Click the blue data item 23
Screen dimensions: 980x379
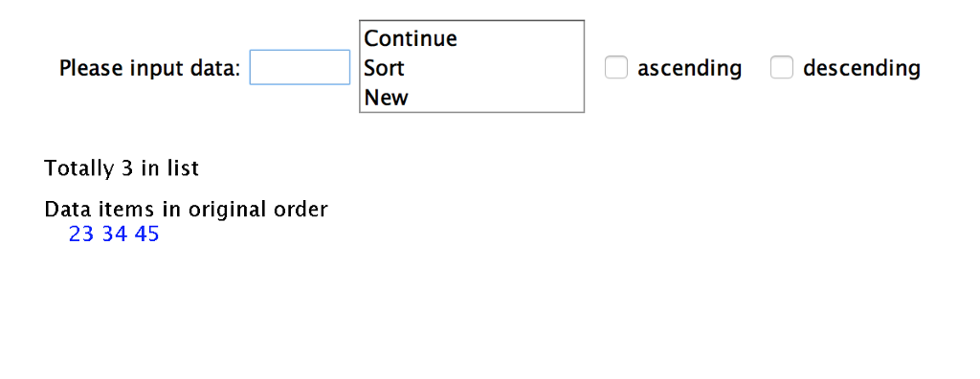tap(81, 234)
